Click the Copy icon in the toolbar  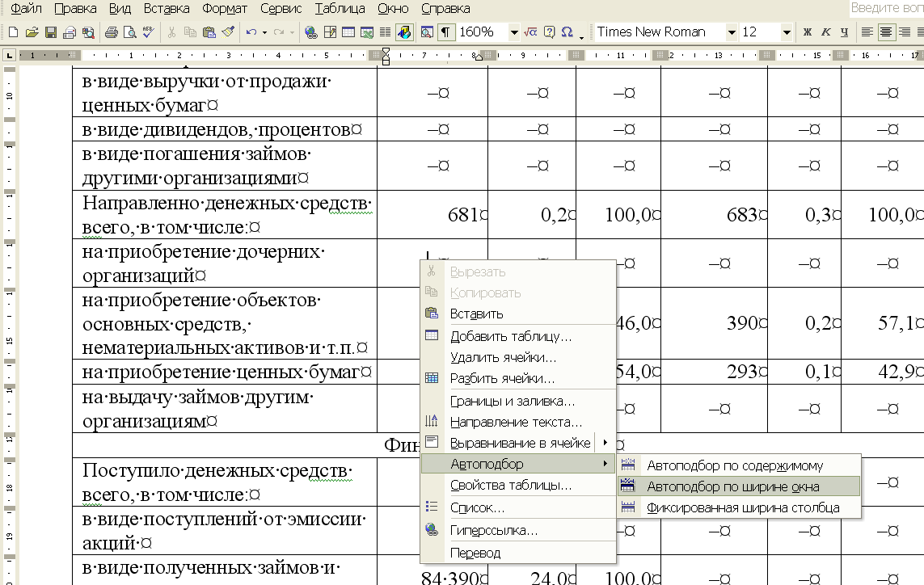[x=190, y=32]
